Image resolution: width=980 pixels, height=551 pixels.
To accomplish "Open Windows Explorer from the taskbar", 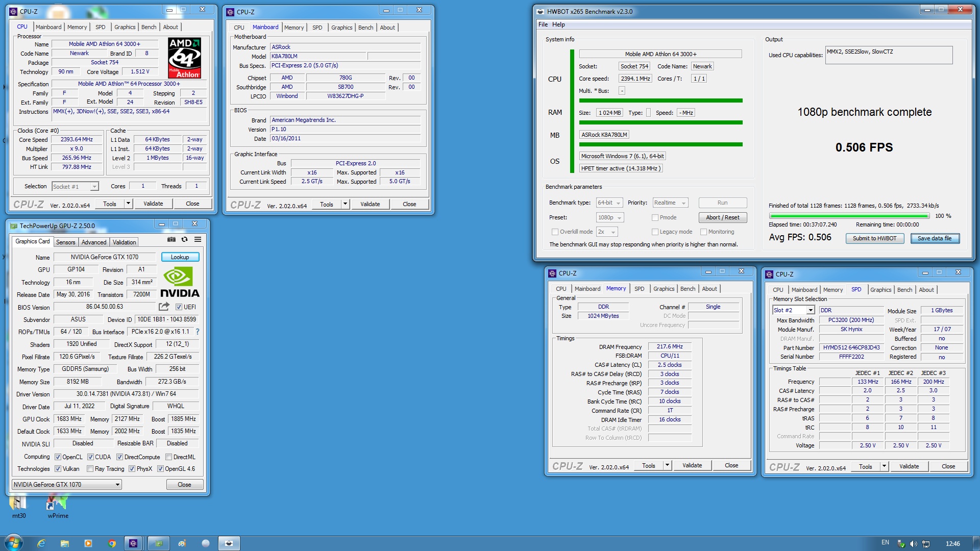I will [x=65, y=543].
